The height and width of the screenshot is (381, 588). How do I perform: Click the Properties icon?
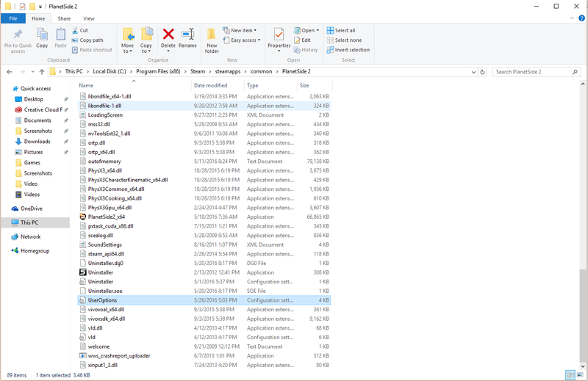(x=279, y=35)
